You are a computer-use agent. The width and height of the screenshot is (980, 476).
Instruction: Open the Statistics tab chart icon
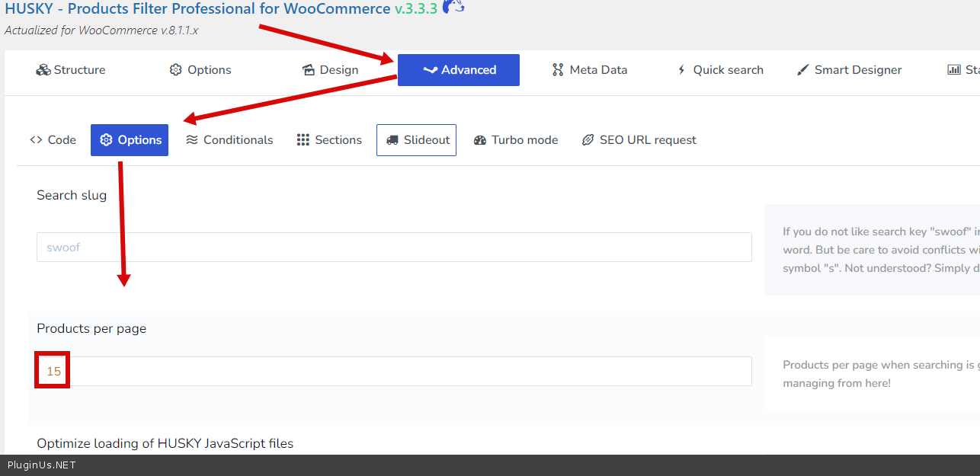click(954, 70)
